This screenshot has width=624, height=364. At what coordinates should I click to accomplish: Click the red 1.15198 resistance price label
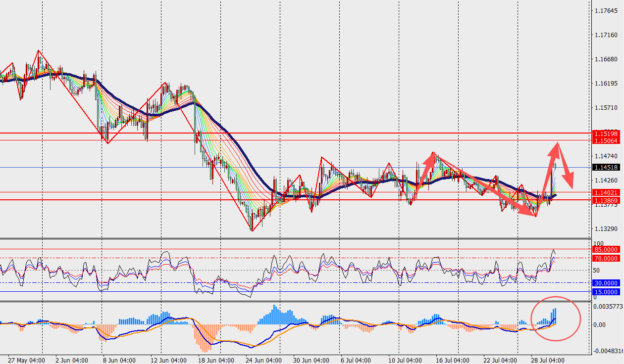607,134
